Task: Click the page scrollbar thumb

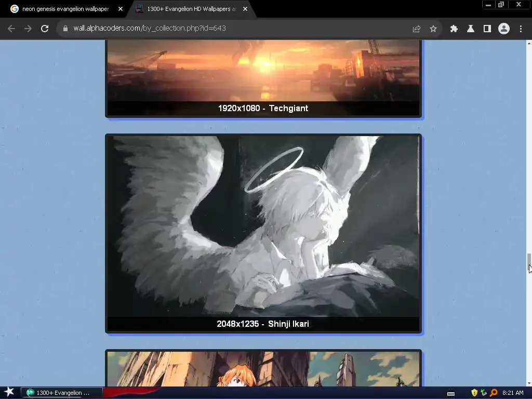Action: [529, 262]
